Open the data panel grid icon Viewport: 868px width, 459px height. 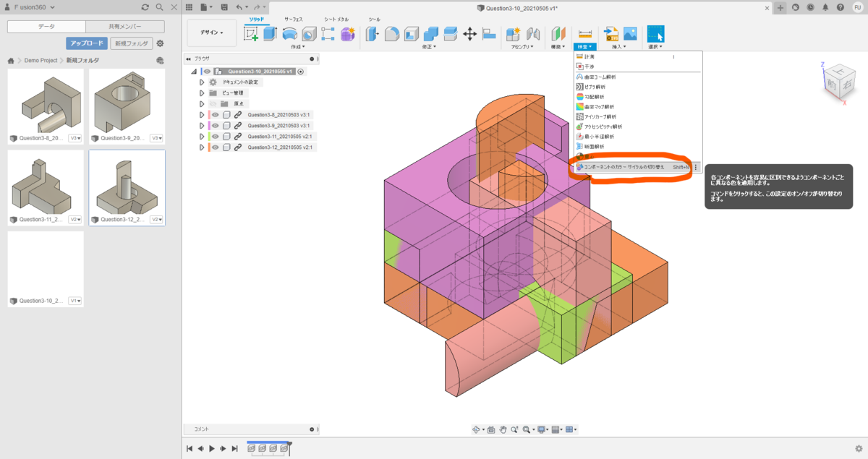pos(190,7)
